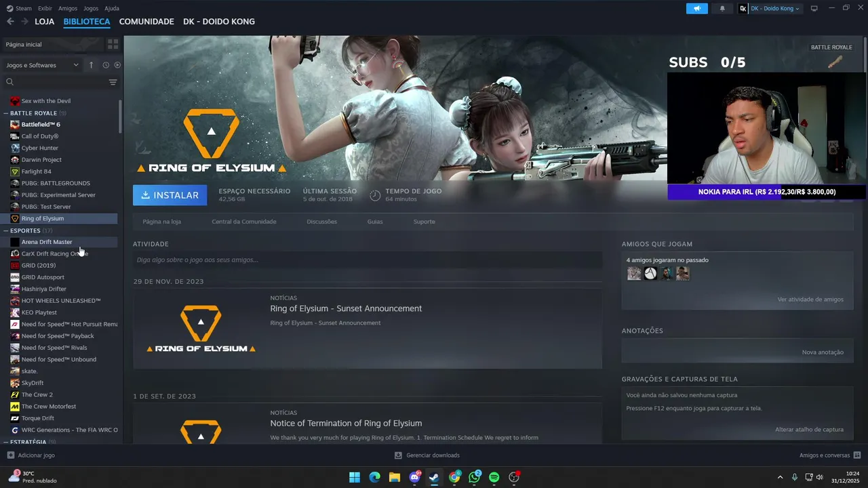868x488 pixels.
Task: Click Alterar atalho de captura
Action: click(810, 430)
